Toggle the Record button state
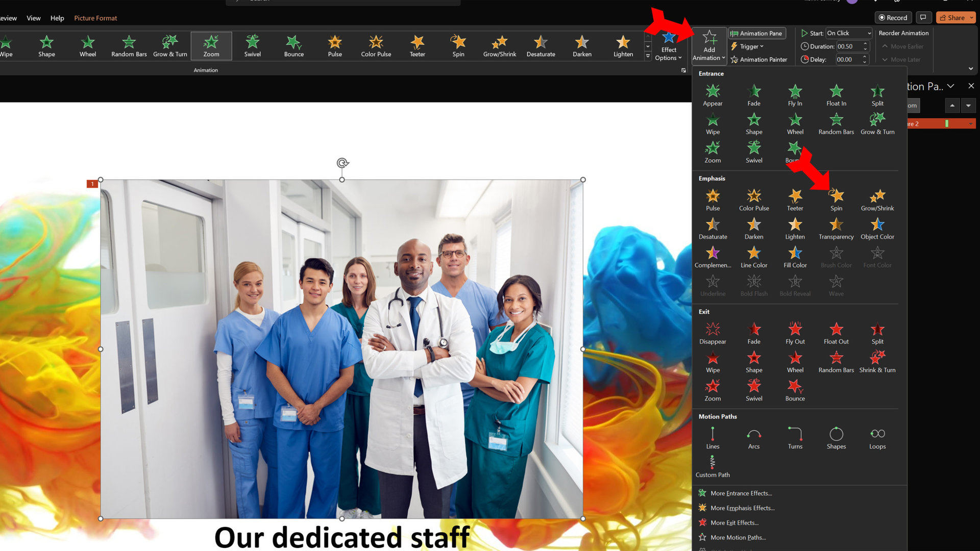980x551 pixels. pos(893,17)
